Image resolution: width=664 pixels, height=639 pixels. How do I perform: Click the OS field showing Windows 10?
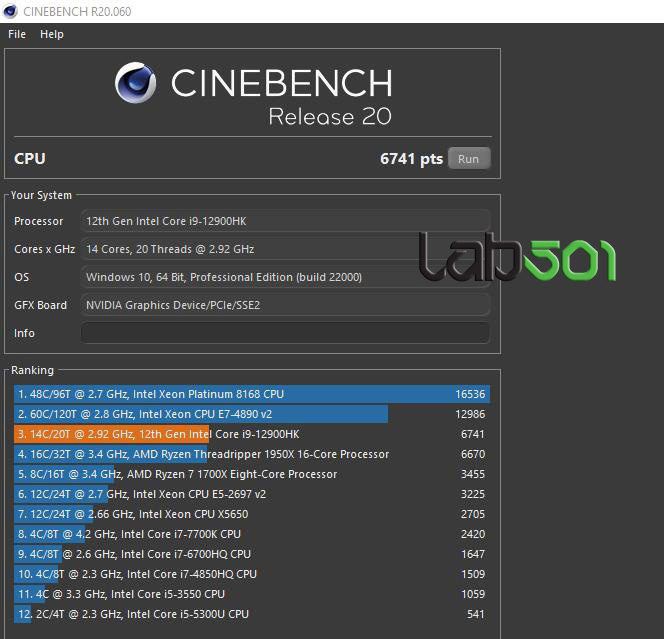coord(285,277)
